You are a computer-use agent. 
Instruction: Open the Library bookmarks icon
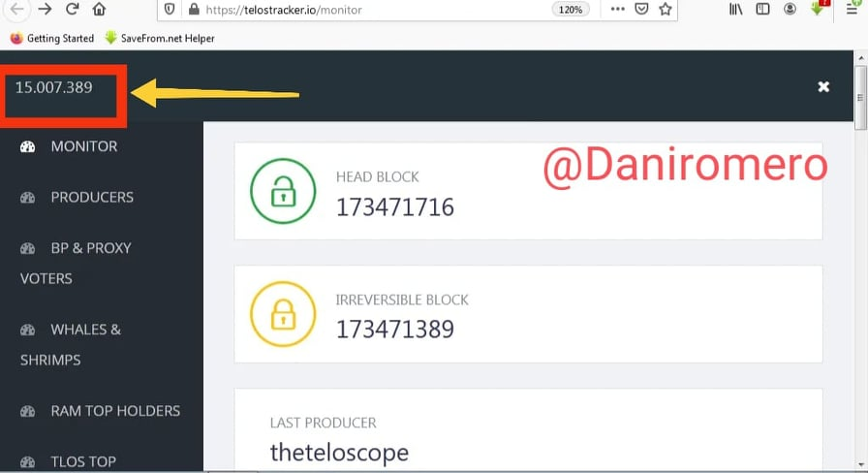pyautogui.click(x=735, y=9)
